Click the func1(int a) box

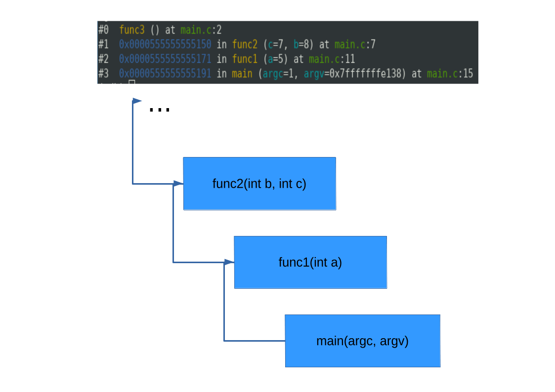(310, 262)
